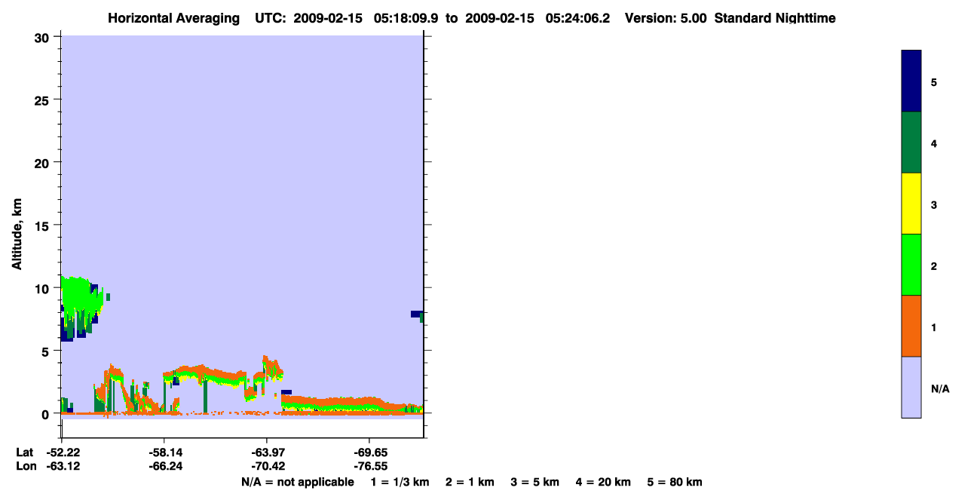Click the 'Lat' row label
Screen dimensions: 980x503
point(23,452)
